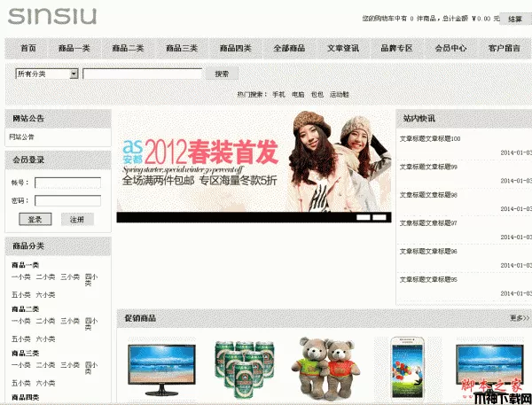This screenshot has width=532, height=405.
Task: Click 一小类 under sidebar 商品一类
Action: [x=21, y=277]
